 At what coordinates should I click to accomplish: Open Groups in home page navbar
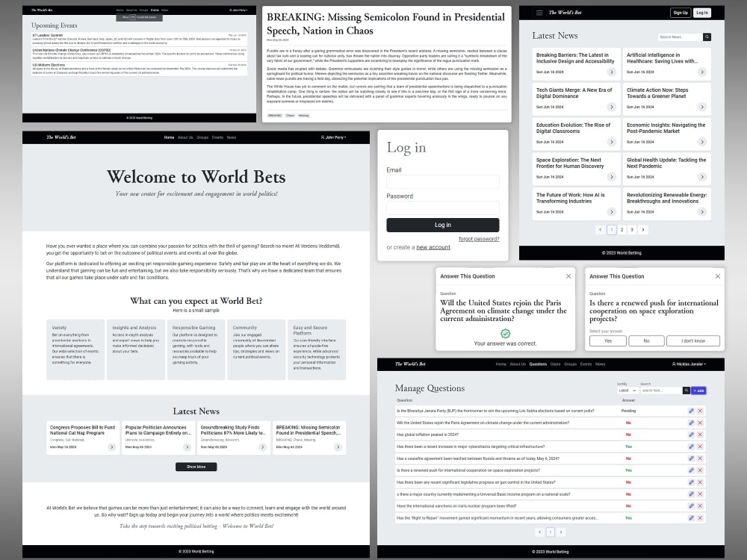pos(202,137)
